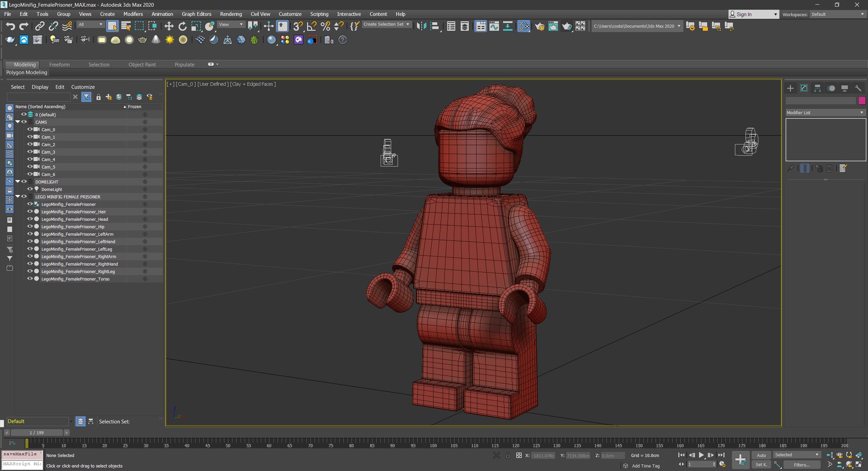The height and width of the screenshot is (471, 868).
Task: Switch to the Object Paint ribbon tab
Action: click(142, 65)
